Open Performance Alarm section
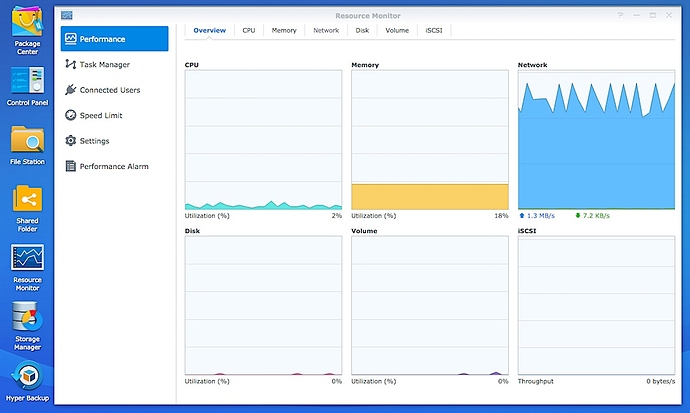 tap(114, 166)
